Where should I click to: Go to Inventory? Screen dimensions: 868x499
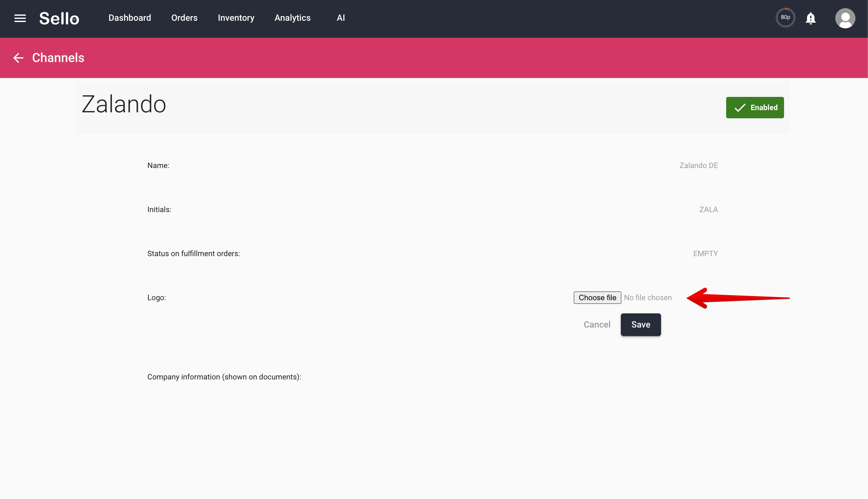pos(236,18)
